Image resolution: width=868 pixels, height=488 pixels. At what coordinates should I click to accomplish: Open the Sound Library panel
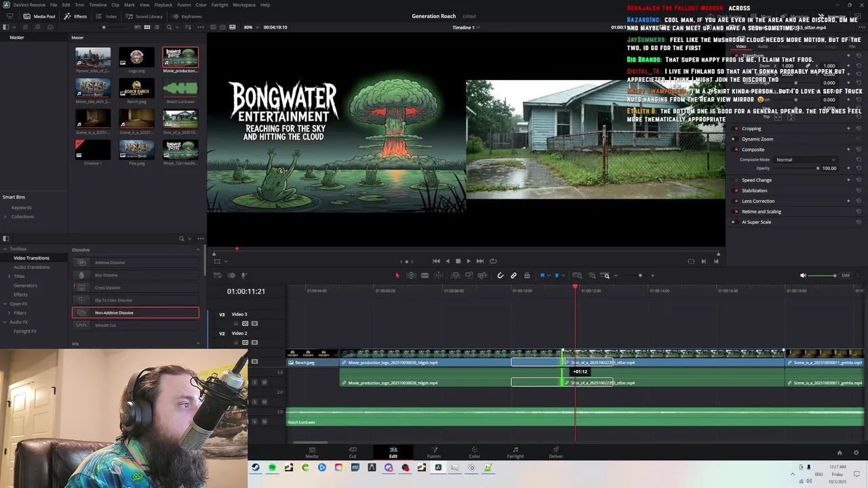144,16
